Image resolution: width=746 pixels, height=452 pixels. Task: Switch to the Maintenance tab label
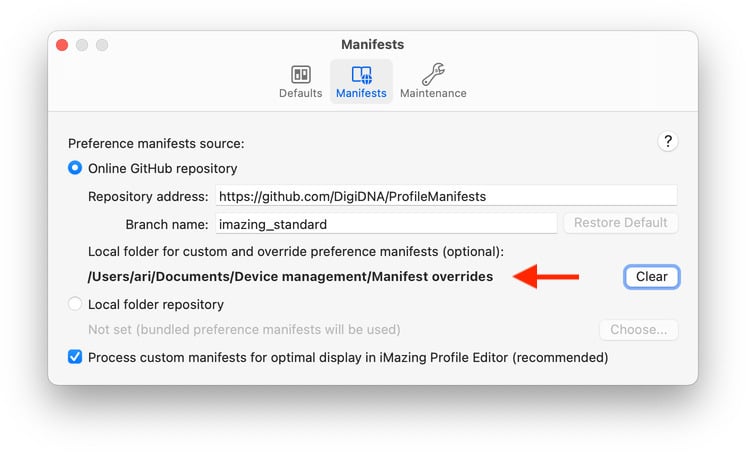click(433, 93)
